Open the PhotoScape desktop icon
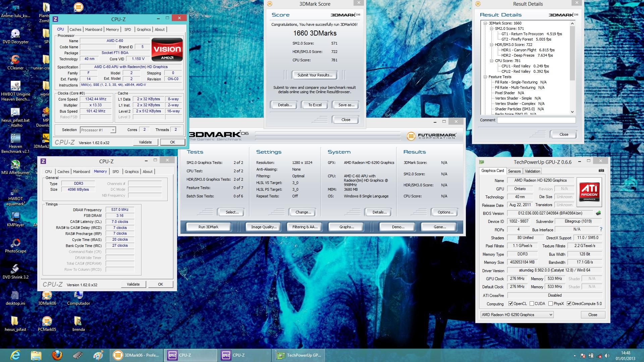This screenshot has height=362, width=644. tap(15, 246)
